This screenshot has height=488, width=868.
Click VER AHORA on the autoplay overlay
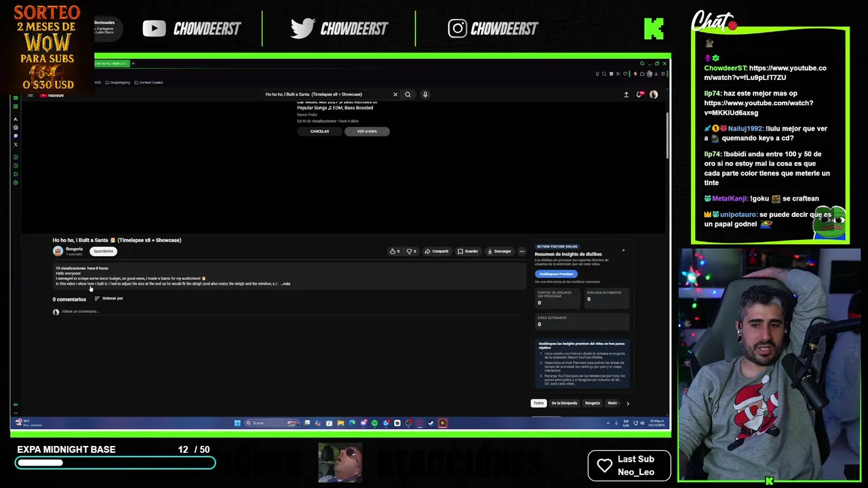367,131
